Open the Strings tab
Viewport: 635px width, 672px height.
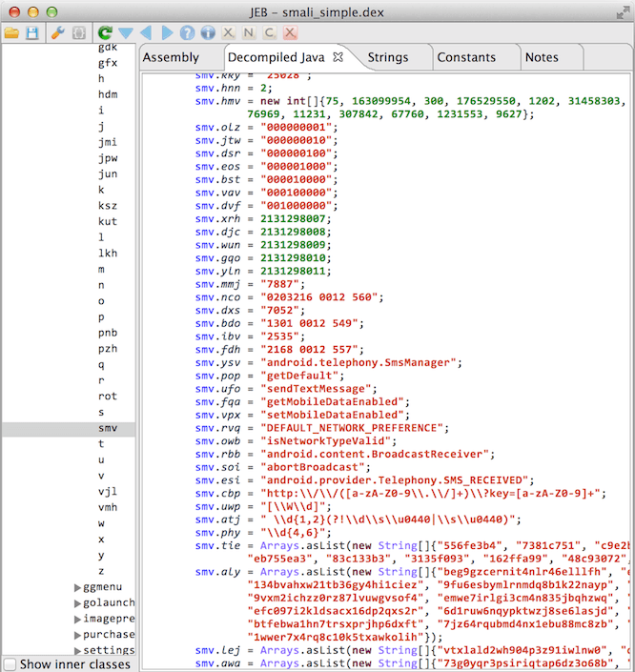pos(388,57)
